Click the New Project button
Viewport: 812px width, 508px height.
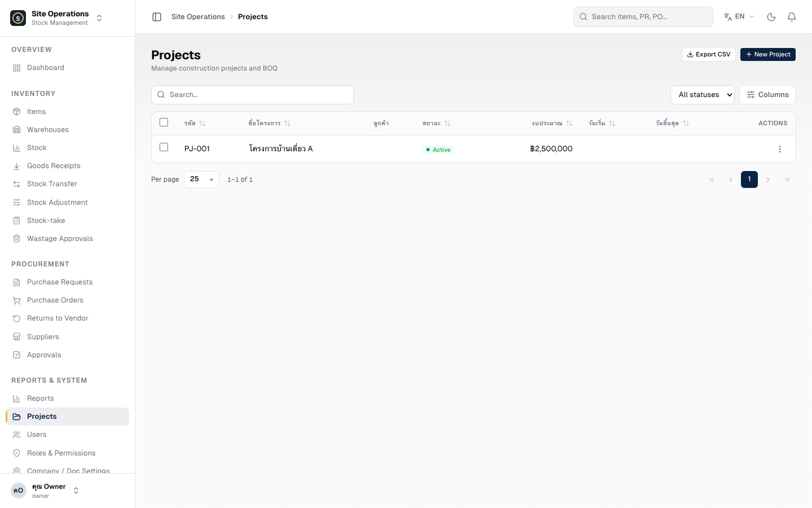[768, 55]
